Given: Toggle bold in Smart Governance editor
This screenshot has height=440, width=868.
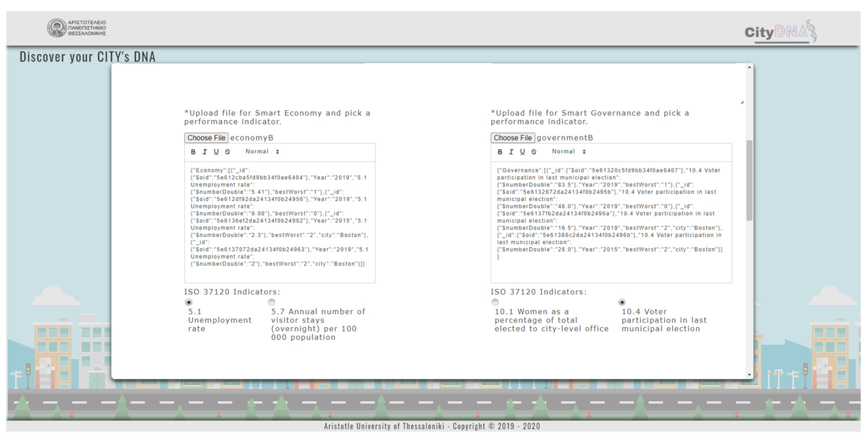Looking at the screenshot, I should point(500,152).
